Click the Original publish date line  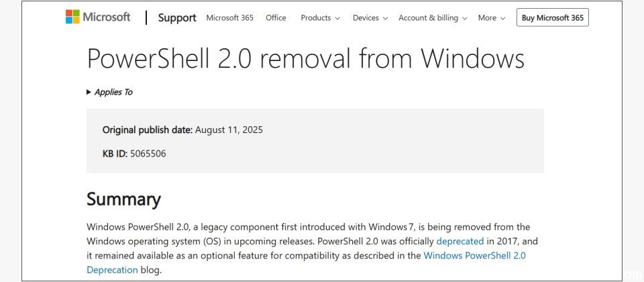pos(182,130)
